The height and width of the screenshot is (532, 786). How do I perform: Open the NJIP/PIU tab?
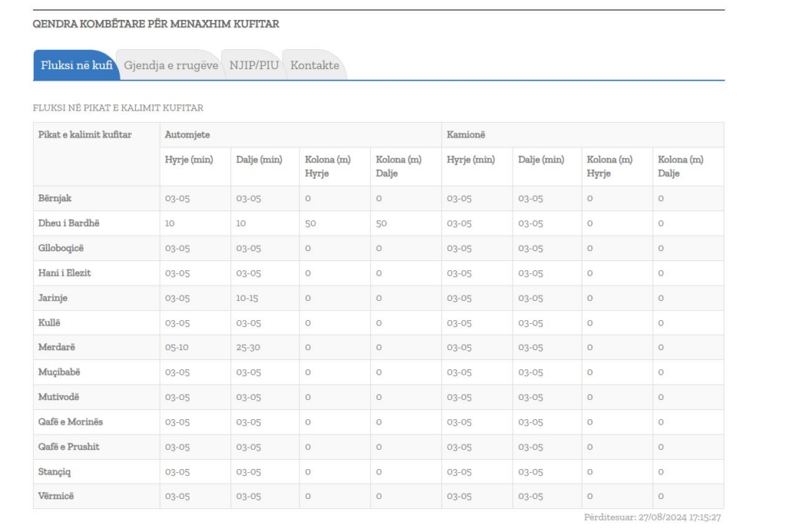pyautogui.click(x=254, y=65)
